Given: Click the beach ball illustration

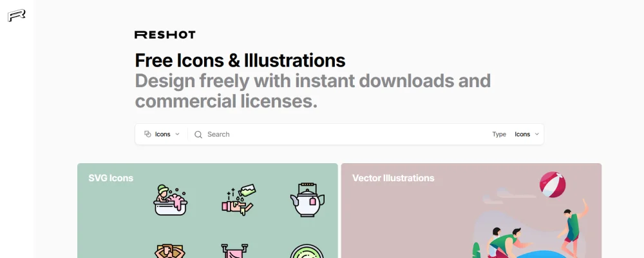Looking at the screenshot, I should coord(553,184).
